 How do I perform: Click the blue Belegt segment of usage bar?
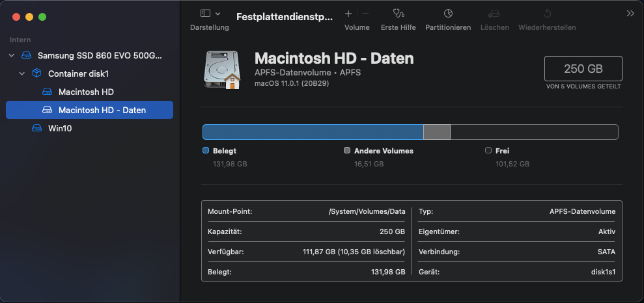coord(313,132)
